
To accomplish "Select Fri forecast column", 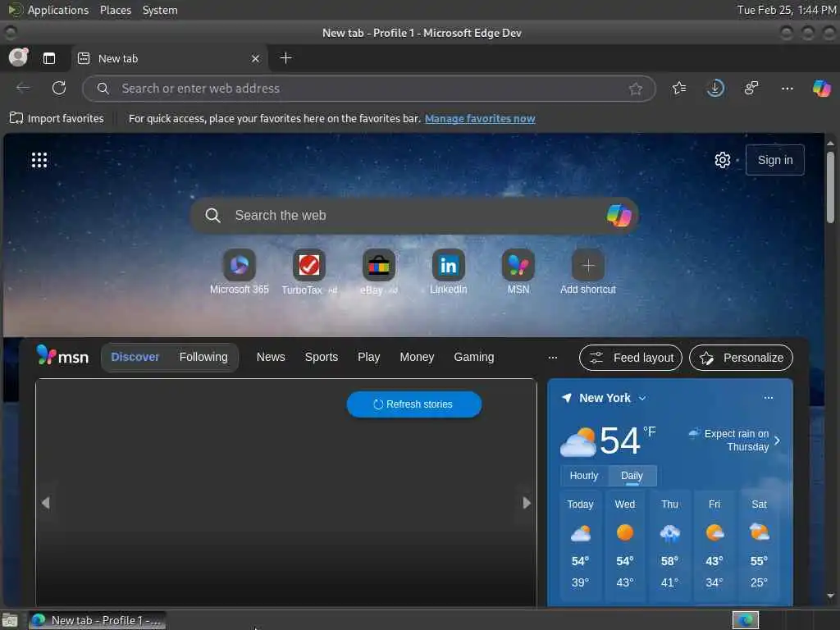I will point(714,546).
